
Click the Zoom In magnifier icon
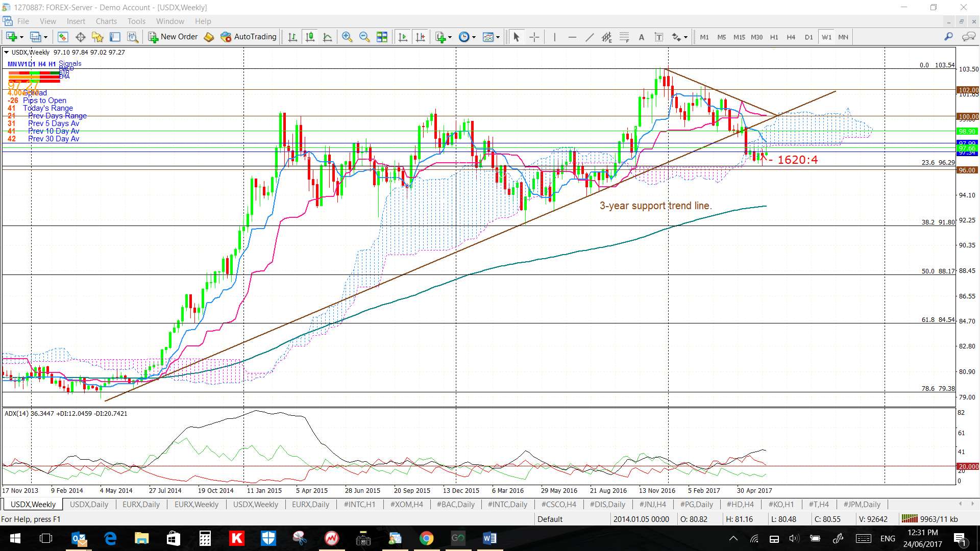[x=347, y=37]
